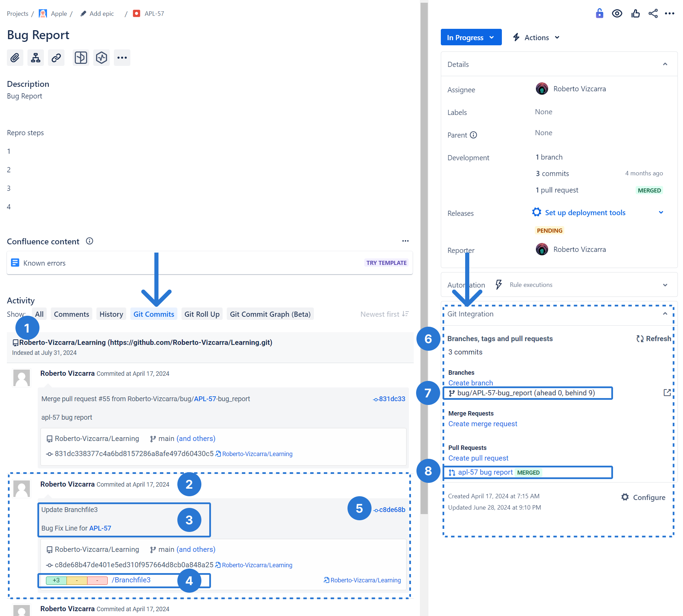This screenshot has height=616, width=683.
Task: Open the apl-57 bug report pull request
Action: [x=485, y=472]
